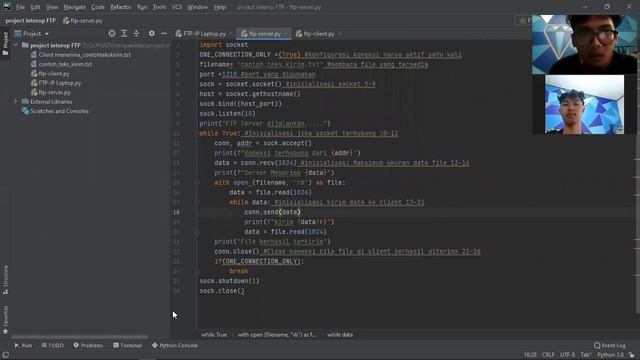Open the Navigate menu
Image resolution: width=640 pixels, height=360 pixels.
[74, 7]
